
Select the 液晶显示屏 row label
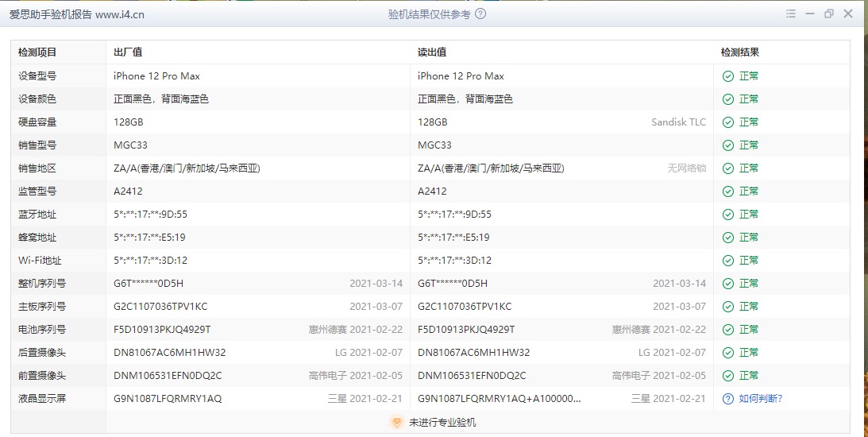(42, 399)
